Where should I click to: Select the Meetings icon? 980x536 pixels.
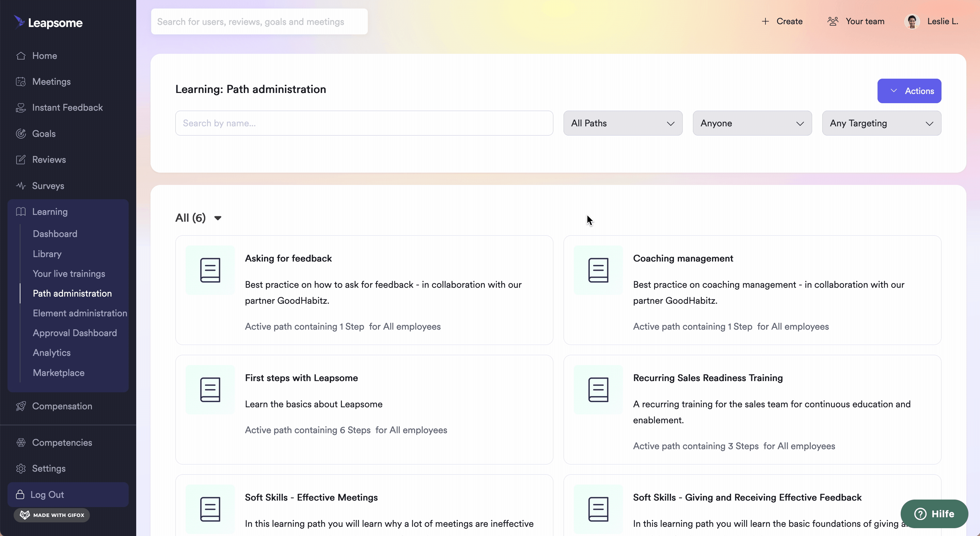21,81
